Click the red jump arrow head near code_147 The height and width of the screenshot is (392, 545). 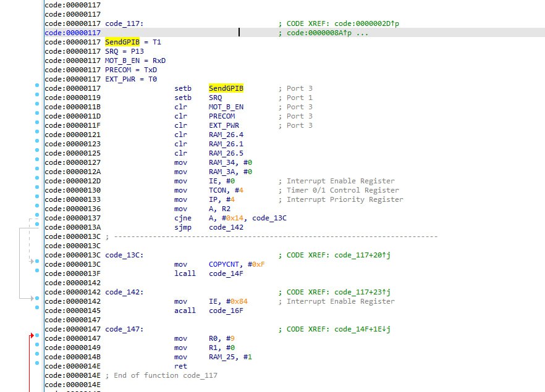pyautogui.click(x=31, y=336)
